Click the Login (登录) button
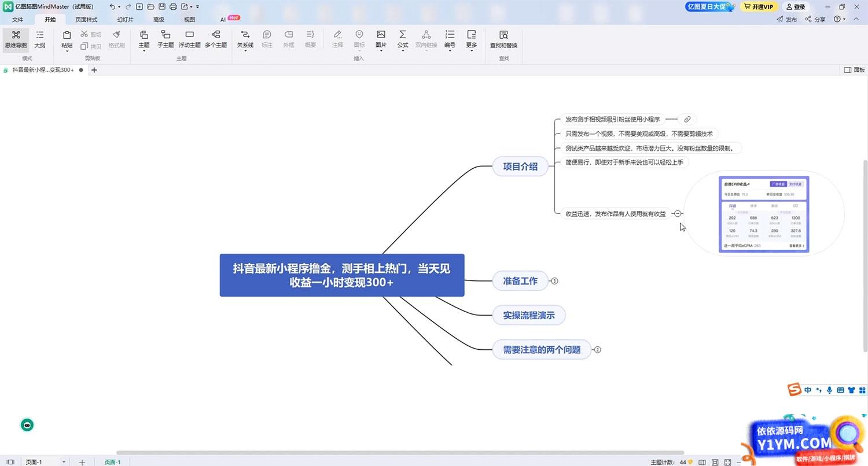Screen dimensions: 868x466 click(x=795, y=7)
